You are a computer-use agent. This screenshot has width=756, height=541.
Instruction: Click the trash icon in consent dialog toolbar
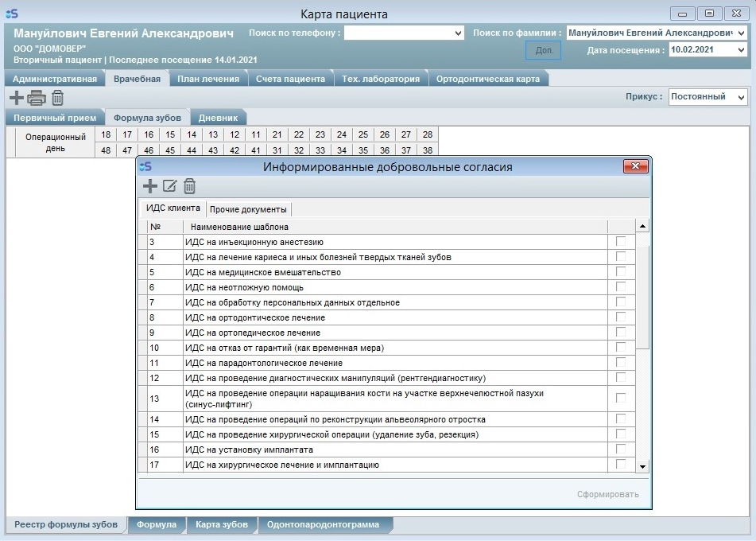click(x=189, y=186)
